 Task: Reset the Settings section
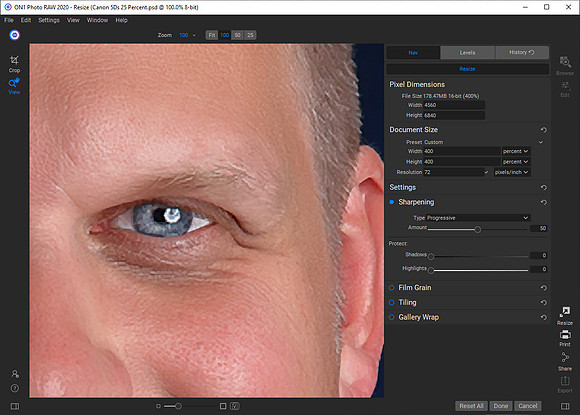pos(543,188)
